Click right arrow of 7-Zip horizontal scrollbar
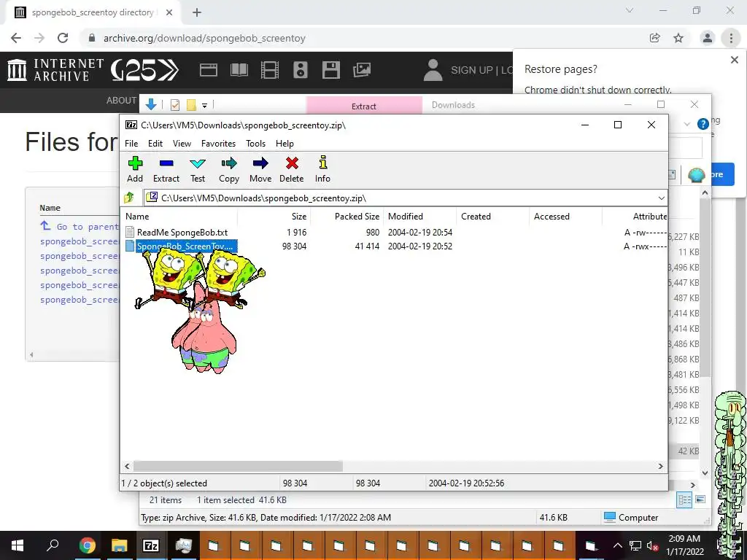The image size is (747, 560). click(x=661, y=466)
